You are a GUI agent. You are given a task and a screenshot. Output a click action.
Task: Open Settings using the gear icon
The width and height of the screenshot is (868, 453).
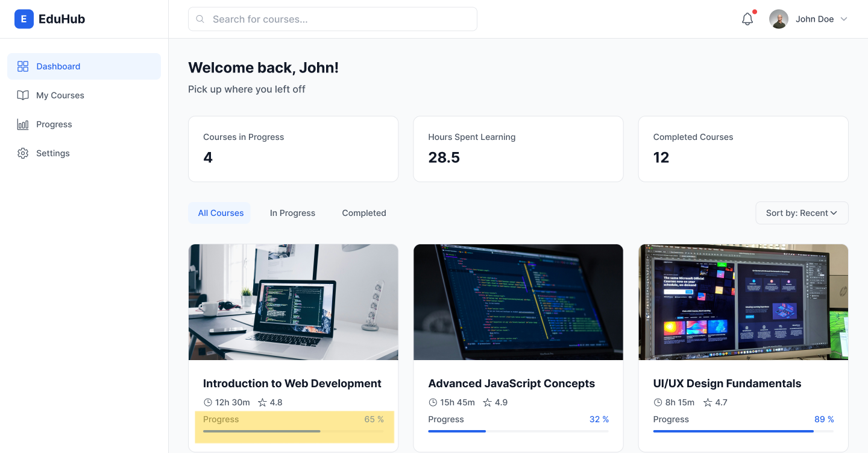pos(22,153)
